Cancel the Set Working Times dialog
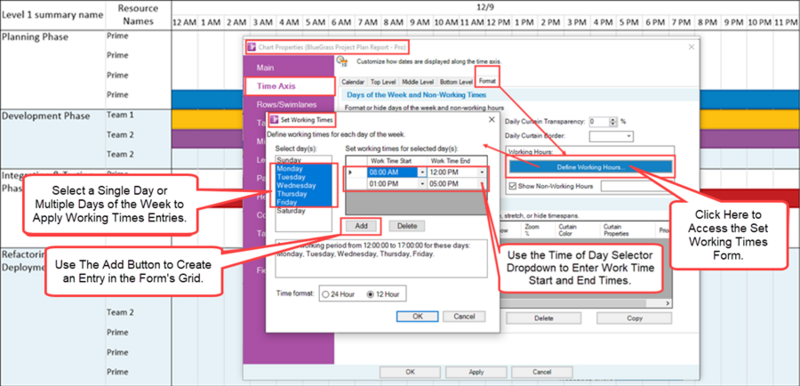This screenshot has height=386, width=800. tap(464, 316)
